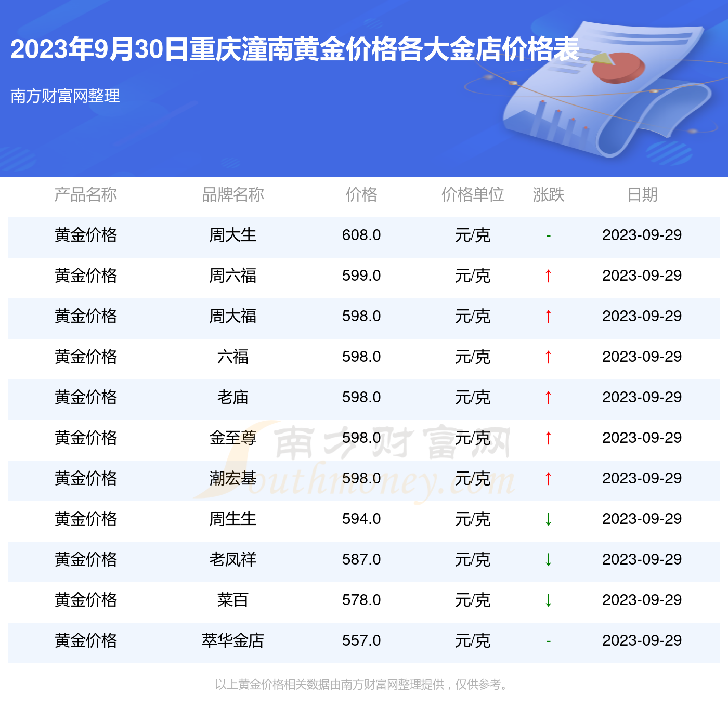Click the date 2023-09-29 in 周生生 row

[x=642, y=519]
